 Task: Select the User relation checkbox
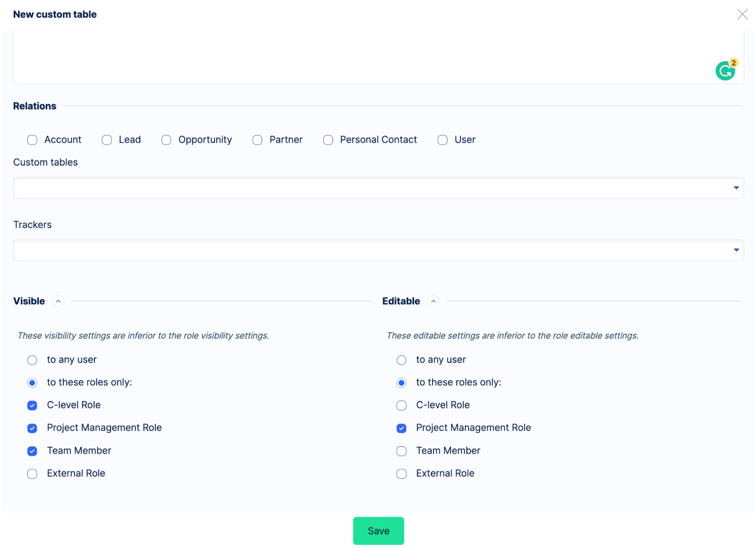click(442, 140)
